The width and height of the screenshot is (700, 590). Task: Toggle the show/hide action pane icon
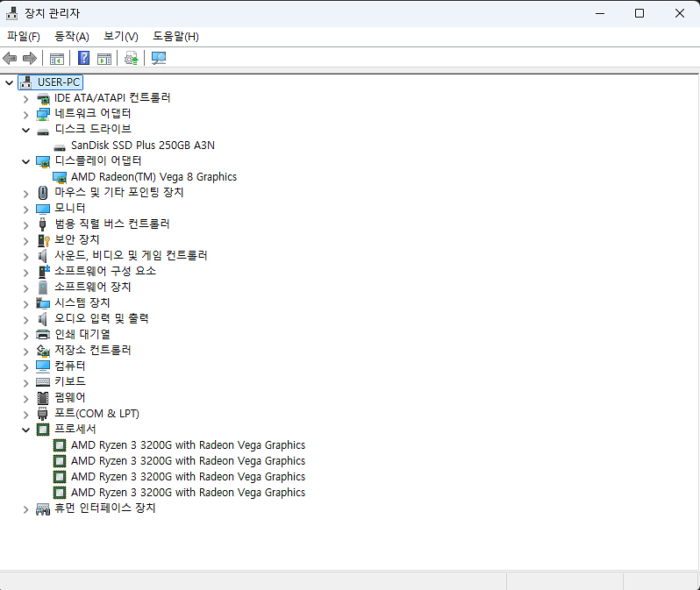pyautogui.click(x=104, y=59)
